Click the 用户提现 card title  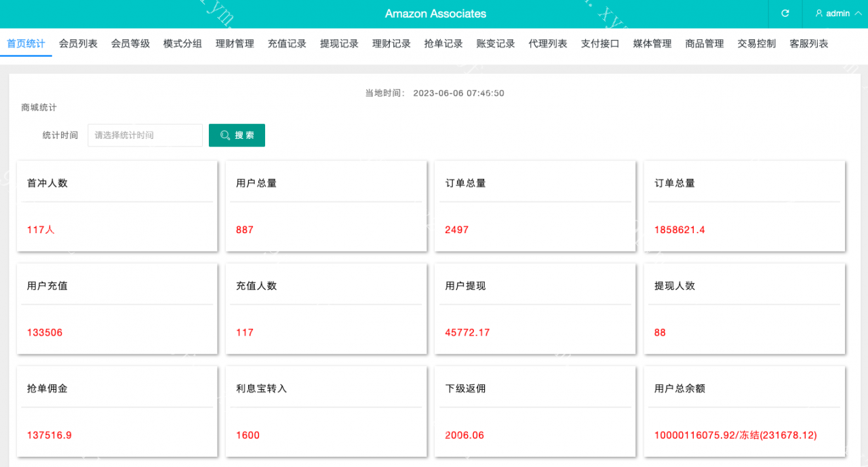point(465,286)
